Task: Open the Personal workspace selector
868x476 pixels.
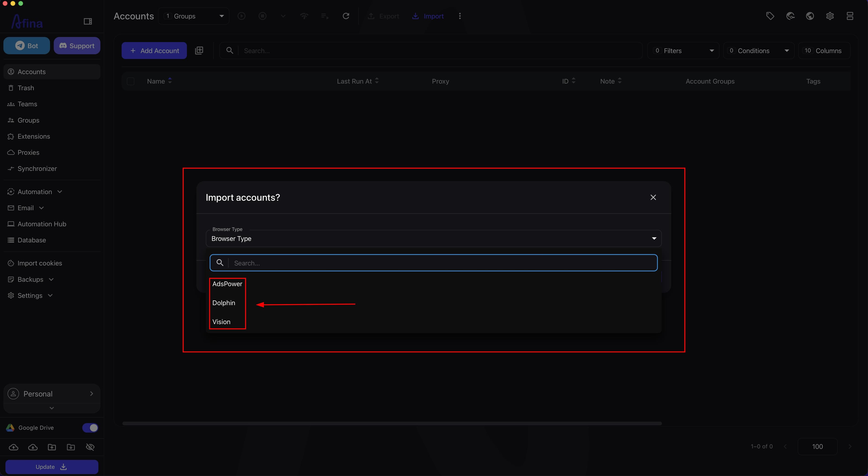Action: [x=52, y=394]
